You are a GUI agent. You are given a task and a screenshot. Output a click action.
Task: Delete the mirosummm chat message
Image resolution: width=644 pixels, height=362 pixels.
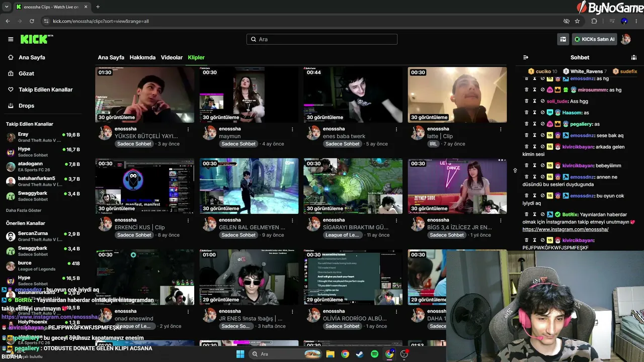[x=527, y=90]
